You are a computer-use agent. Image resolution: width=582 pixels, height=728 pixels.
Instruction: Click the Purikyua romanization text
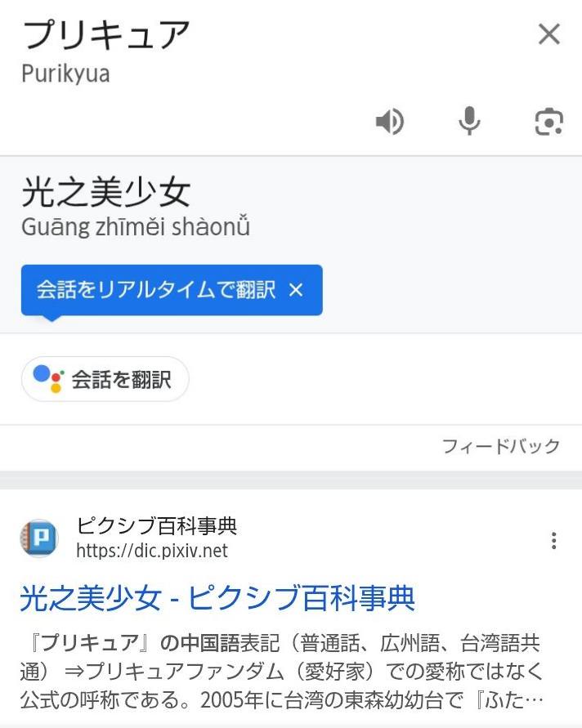[65, 74]
